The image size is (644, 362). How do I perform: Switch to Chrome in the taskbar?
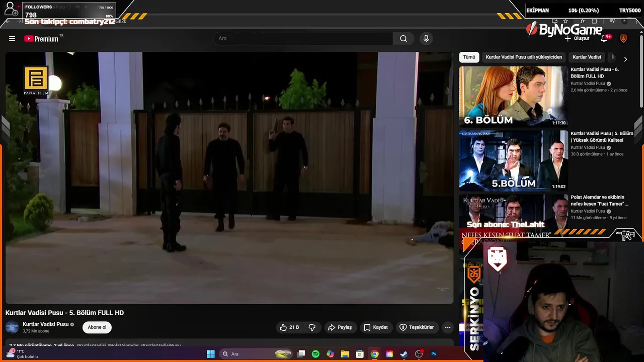(374, 354)
